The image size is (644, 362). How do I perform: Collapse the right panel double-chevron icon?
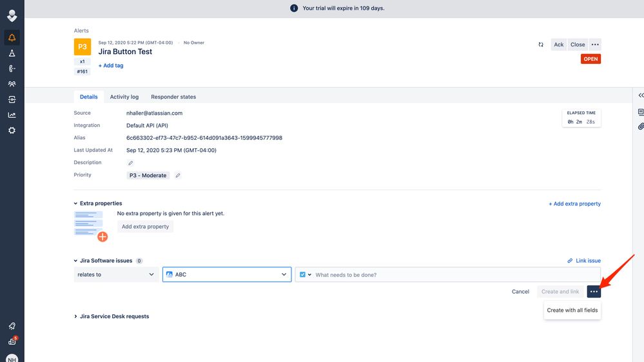pos(641,95)
